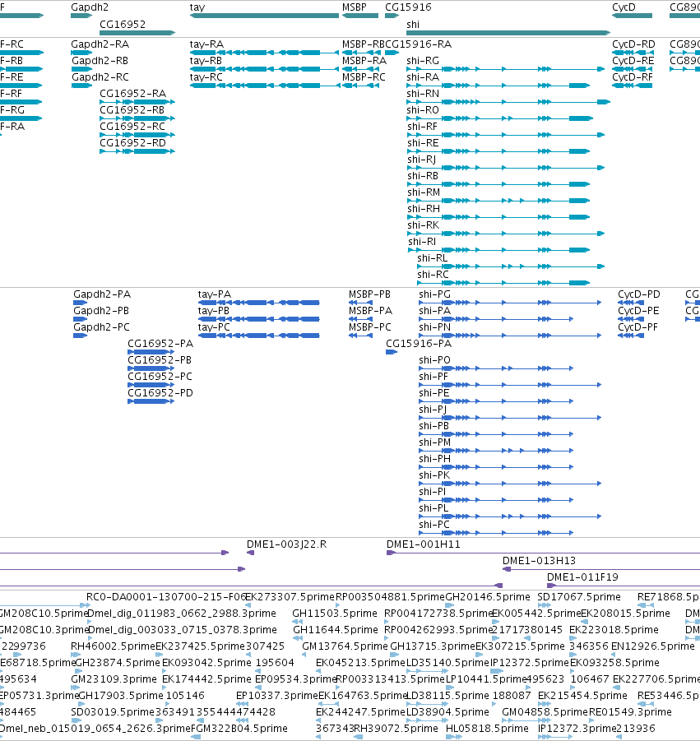The width and height of the screenshot is (700, 741).
Task: Open protein label Gapdh2-PA
Action: tap(102, 294)
